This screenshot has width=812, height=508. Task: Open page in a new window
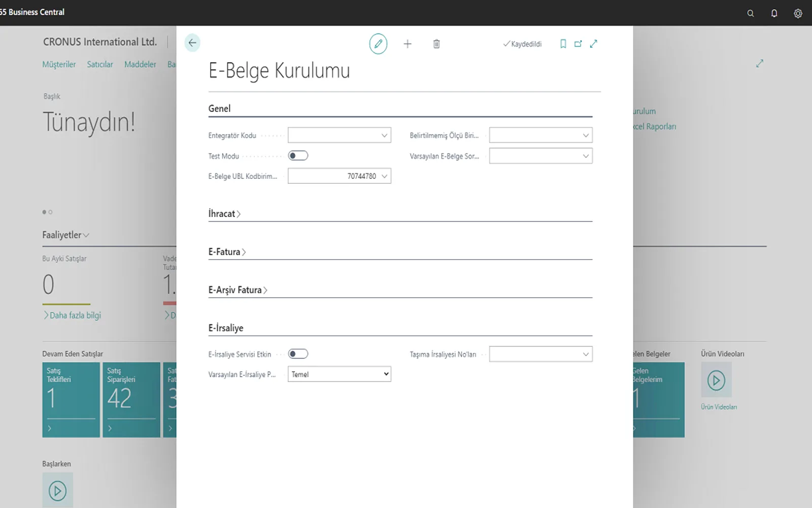tap(578, 44)
